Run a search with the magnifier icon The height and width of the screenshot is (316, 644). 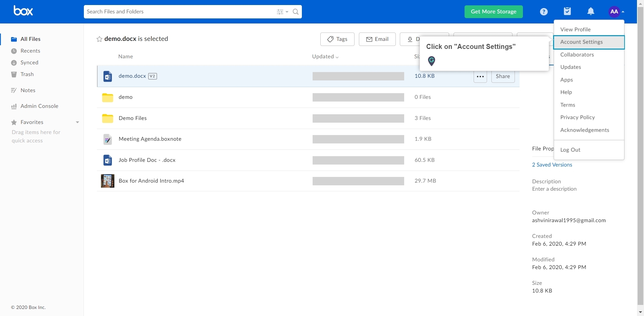295,11
